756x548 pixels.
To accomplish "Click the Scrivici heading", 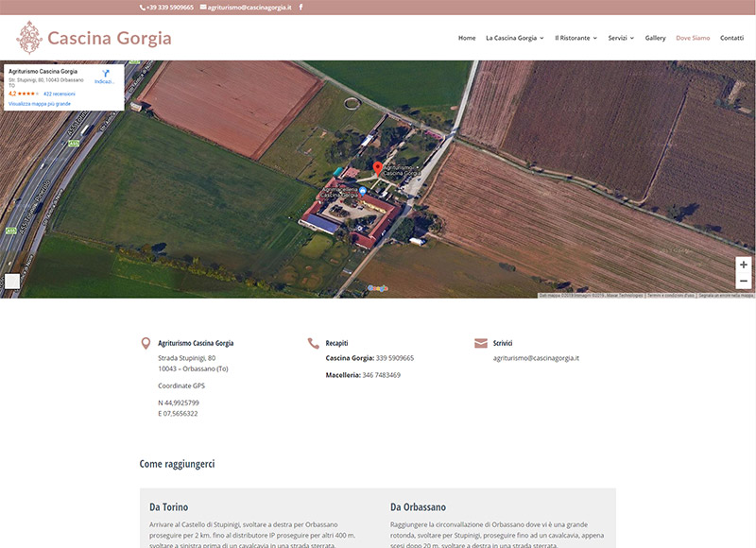I will coord(503,343).
